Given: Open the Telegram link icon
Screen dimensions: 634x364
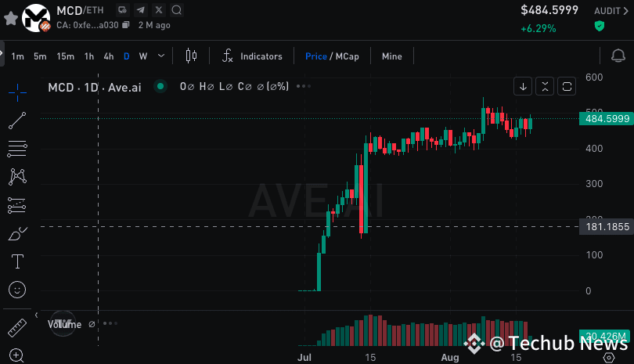Looking at the screenshot, I should pyautogui.click(x=141, y=9).
